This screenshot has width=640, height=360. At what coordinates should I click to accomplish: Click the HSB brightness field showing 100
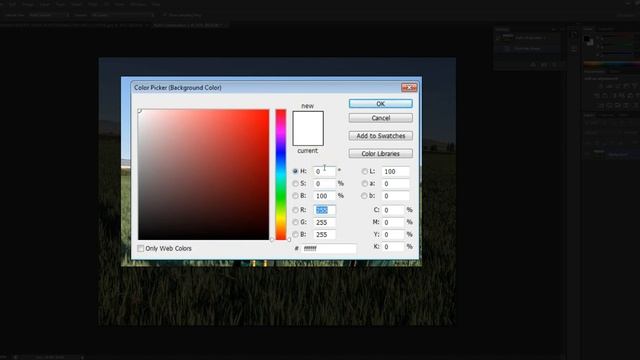[324, 196]
